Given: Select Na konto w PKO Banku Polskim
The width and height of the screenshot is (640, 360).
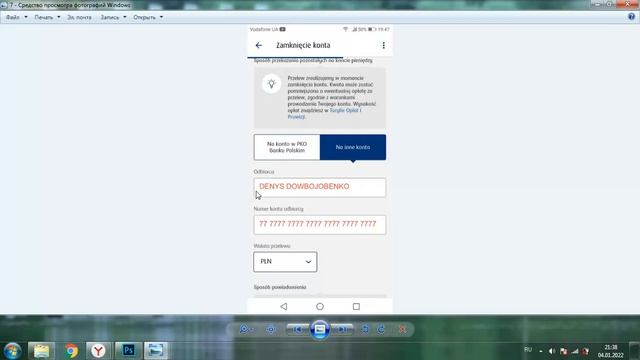Looking at the screenshot, I should click(x=287, y=147).
